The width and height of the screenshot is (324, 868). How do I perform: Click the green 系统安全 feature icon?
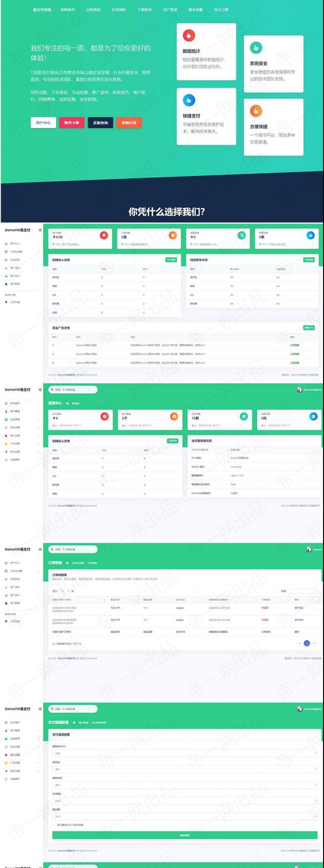tap(256, 47)
